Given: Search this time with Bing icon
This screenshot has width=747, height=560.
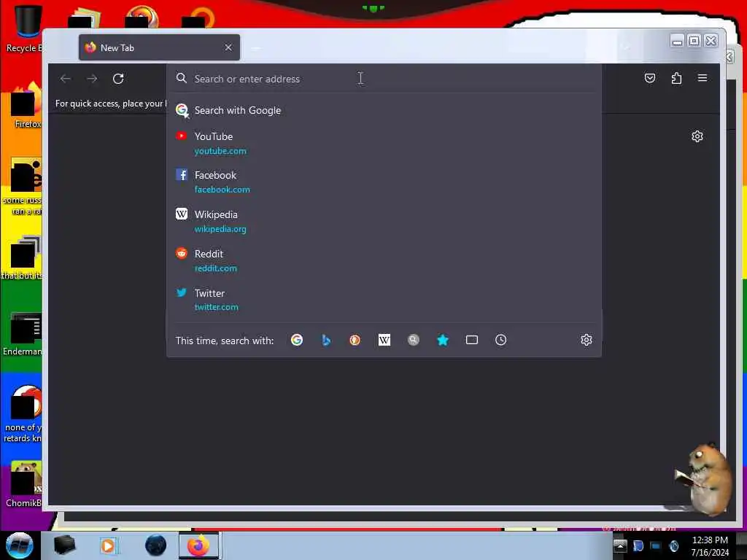Looking at the screenshot, I should click(326, 340).
